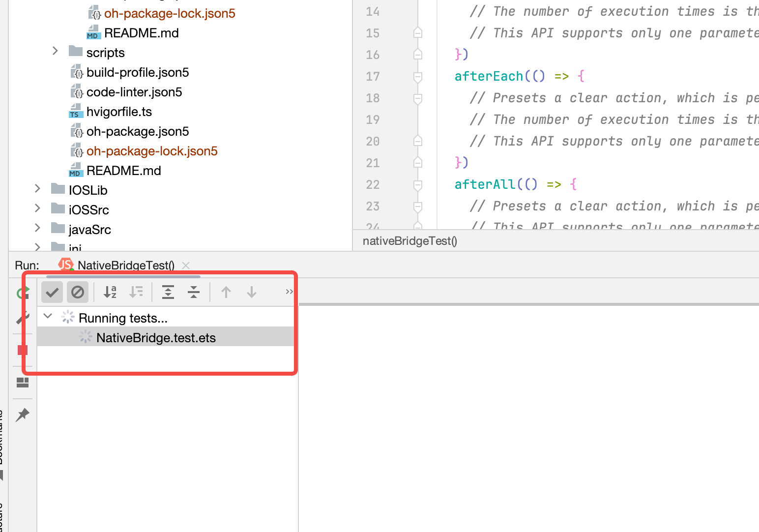Stop the running tests red button

pos(23,350)
